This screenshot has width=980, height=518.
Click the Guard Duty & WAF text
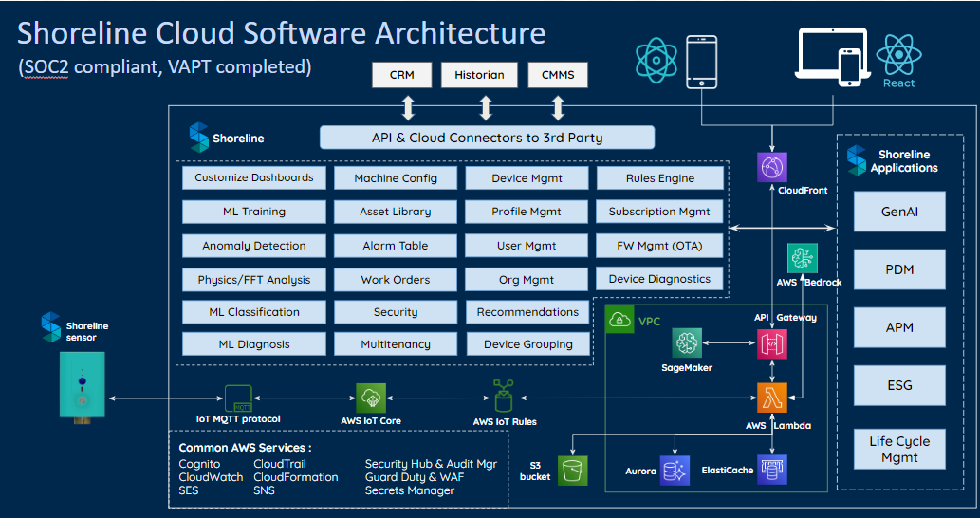point(415,477)
